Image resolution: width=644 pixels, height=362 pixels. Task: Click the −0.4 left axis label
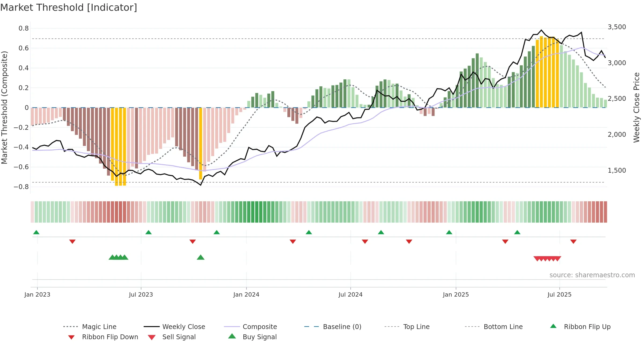(21, 147)
